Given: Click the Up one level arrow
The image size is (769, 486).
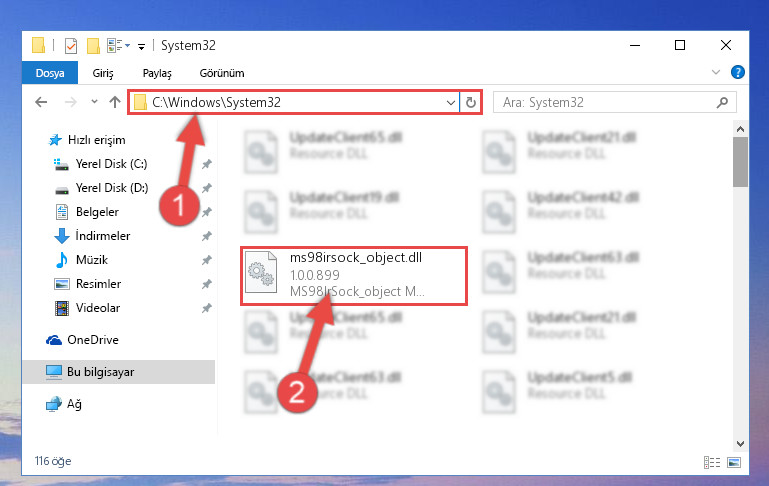Looking at the screenshot, I should (x=115, y=102).
